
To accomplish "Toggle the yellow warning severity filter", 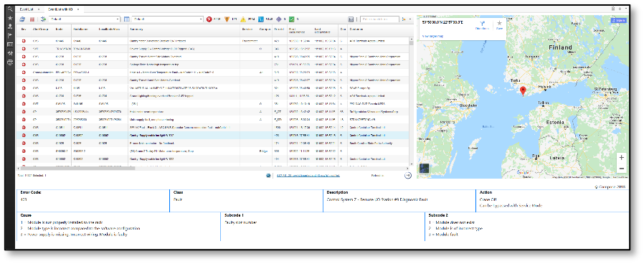I will coord(243,19).
